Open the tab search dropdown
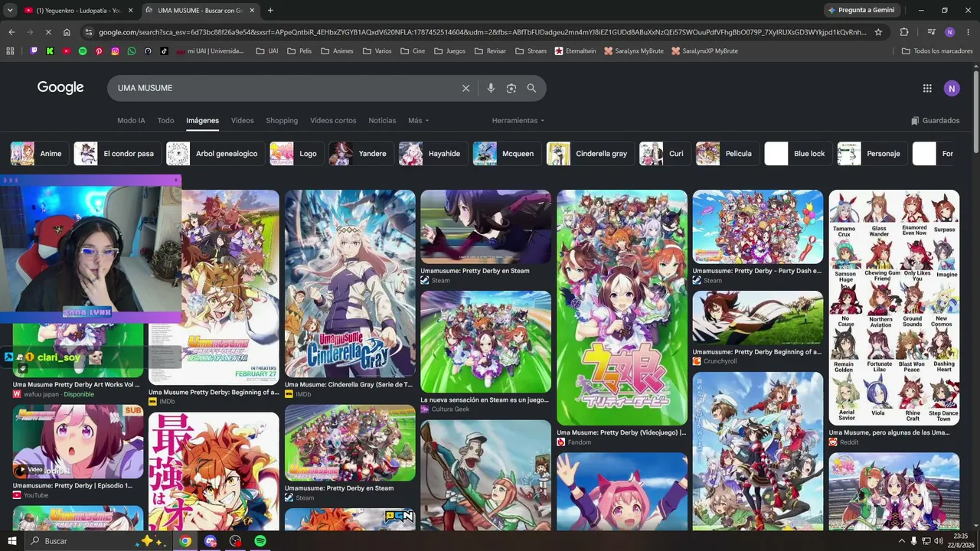 tap(10, 10)
